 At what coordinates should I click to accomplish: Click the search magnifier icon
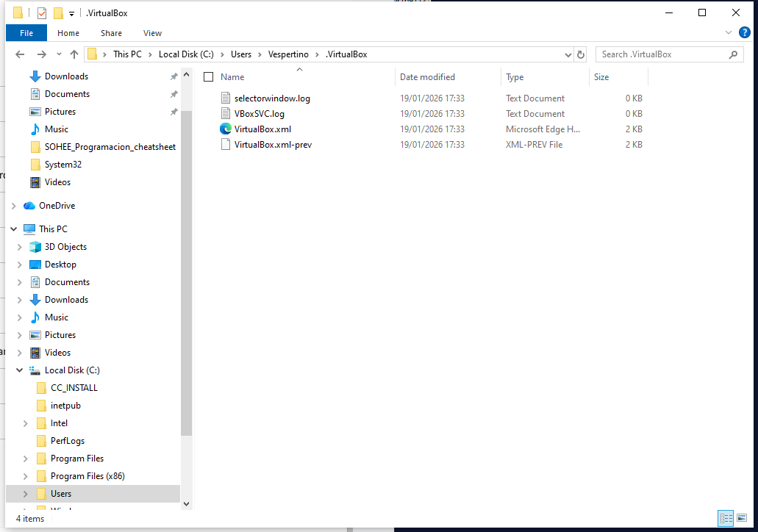tap(733, 54)
